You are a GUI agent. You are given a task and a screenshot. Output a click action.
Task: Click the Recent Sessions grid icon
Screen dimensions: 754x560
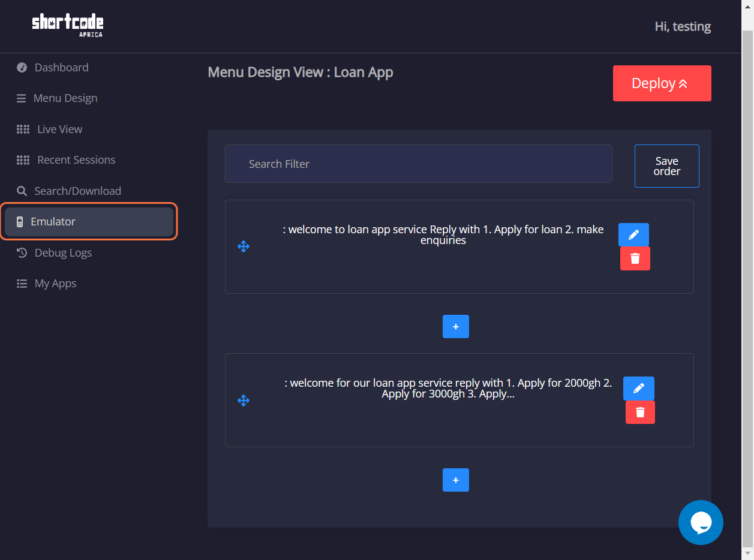pyautogui.click(x=23, y=160)
